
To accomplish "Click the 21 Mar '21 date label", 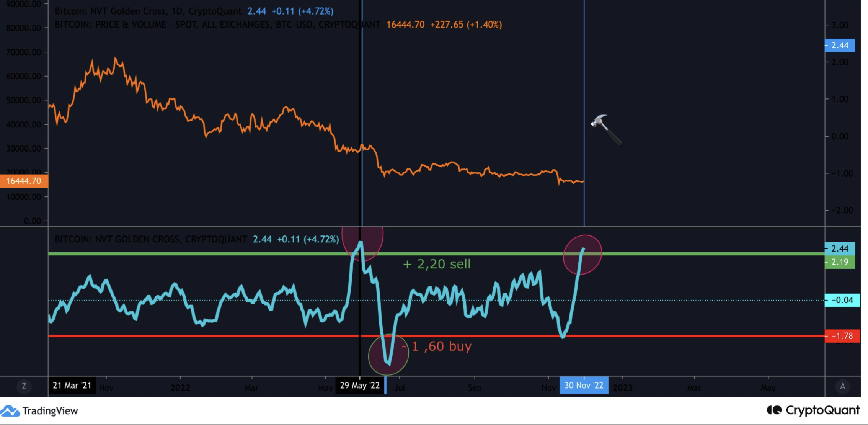I will point(72,385).
